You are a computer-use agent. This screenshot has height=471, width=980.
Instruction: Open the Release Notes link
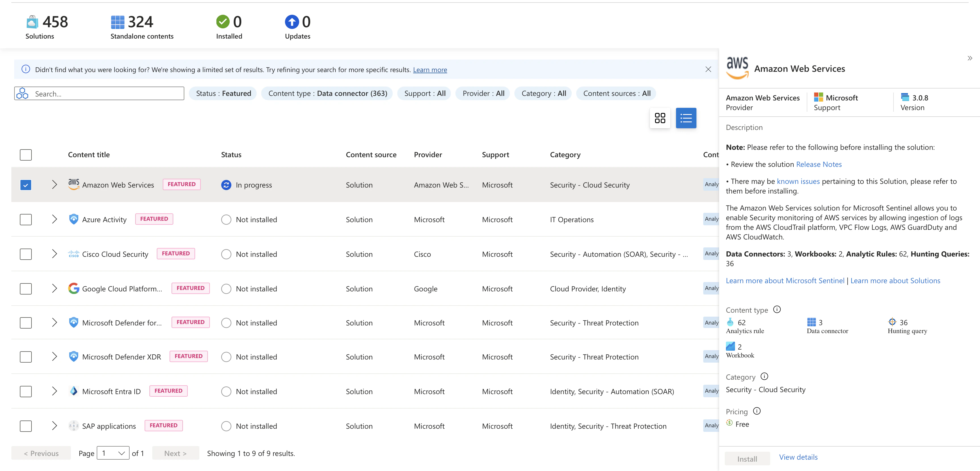tap(819, 164)
